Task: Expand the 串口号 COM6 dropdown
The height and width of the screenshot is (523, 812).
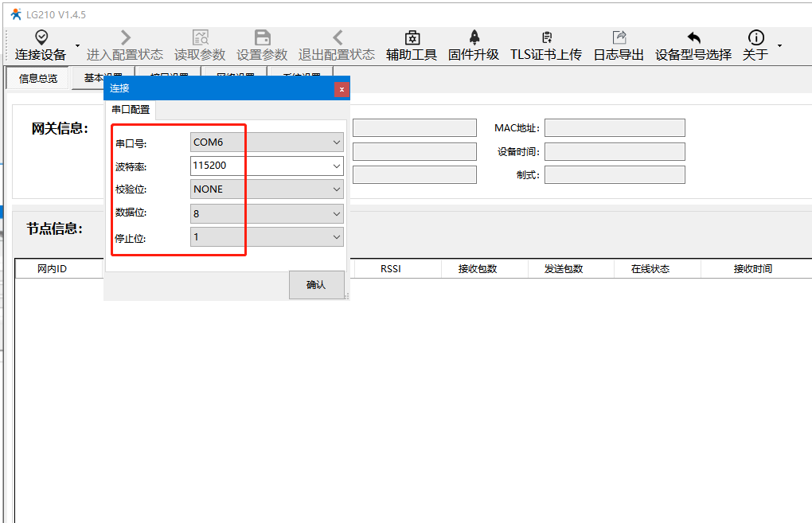Action: [336, 142]
